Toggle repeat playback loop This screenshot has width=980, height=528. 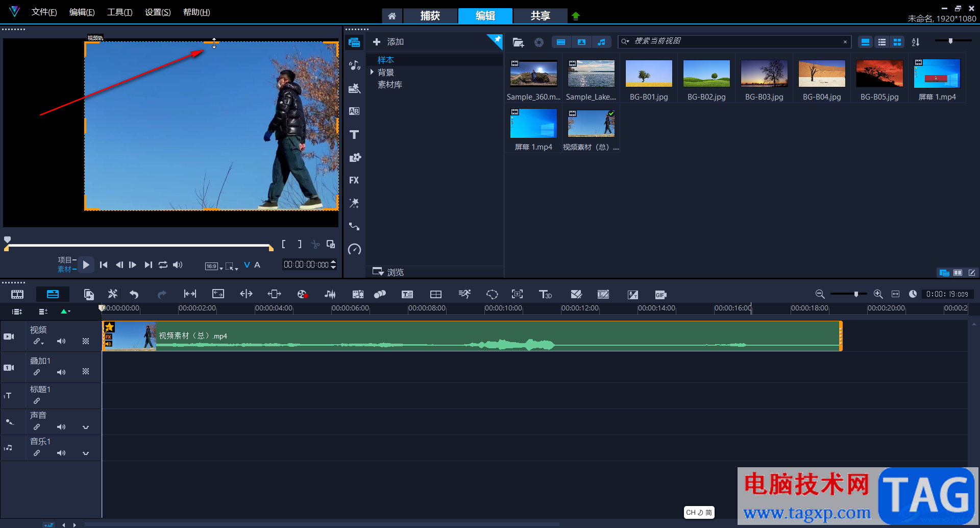[163, 265]
